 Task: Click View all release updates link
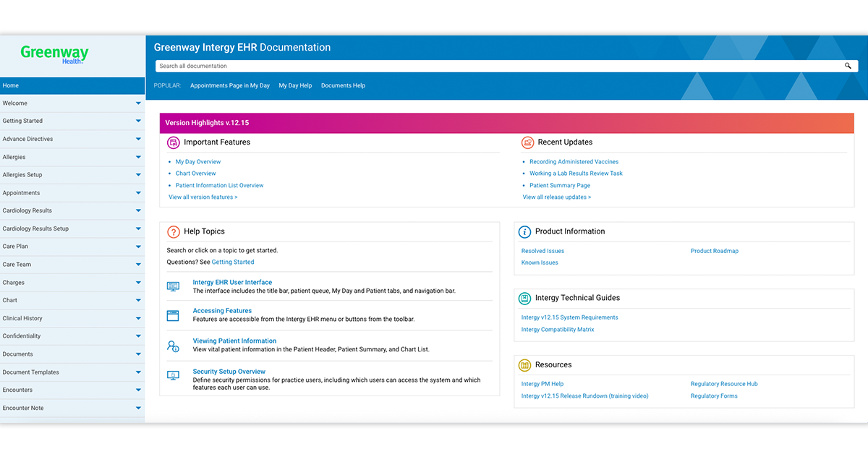point(556,197)
